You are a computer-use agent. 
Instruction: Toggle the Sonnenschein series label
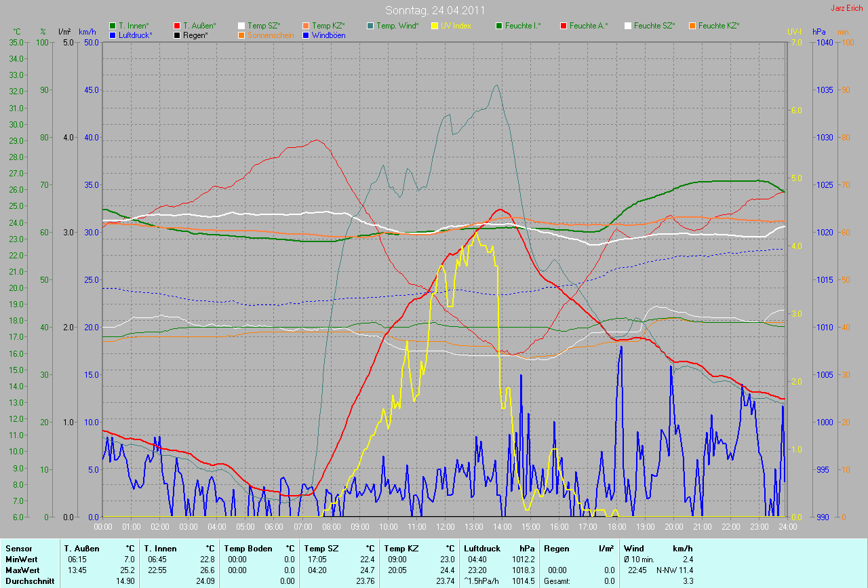click(x=271, y=35)
